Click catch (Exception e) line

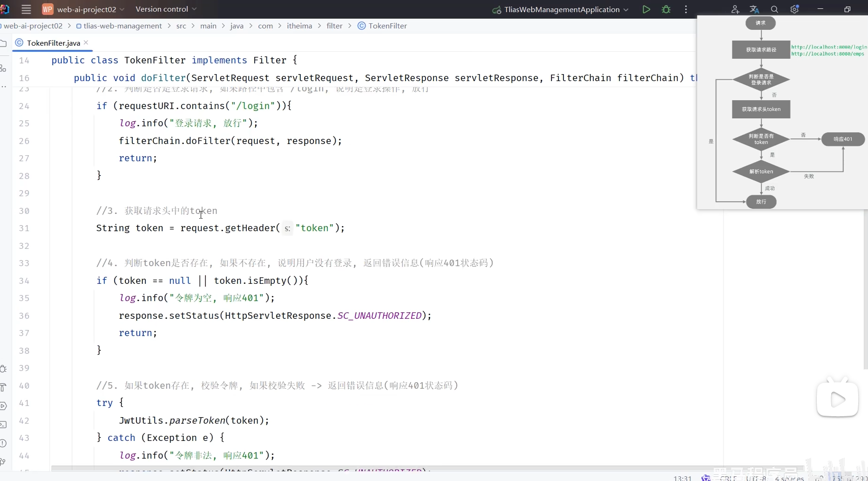click(x=161, y=438)
